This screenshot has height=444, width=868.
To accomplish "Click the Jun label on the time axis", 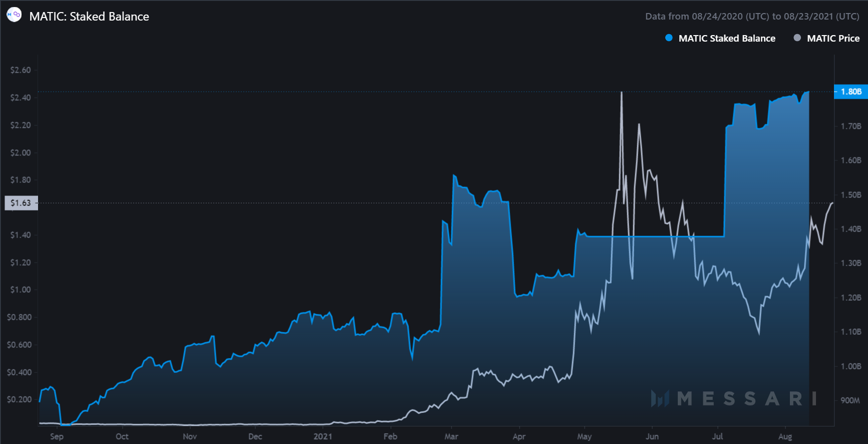I will [x=652, y=436].
